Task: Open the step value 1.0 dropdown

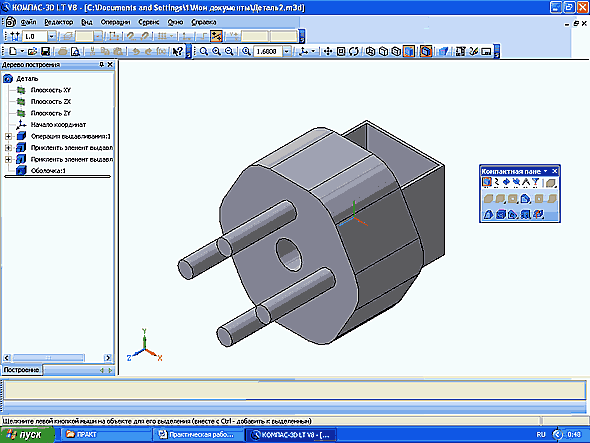Action: (x=52, y=37)
